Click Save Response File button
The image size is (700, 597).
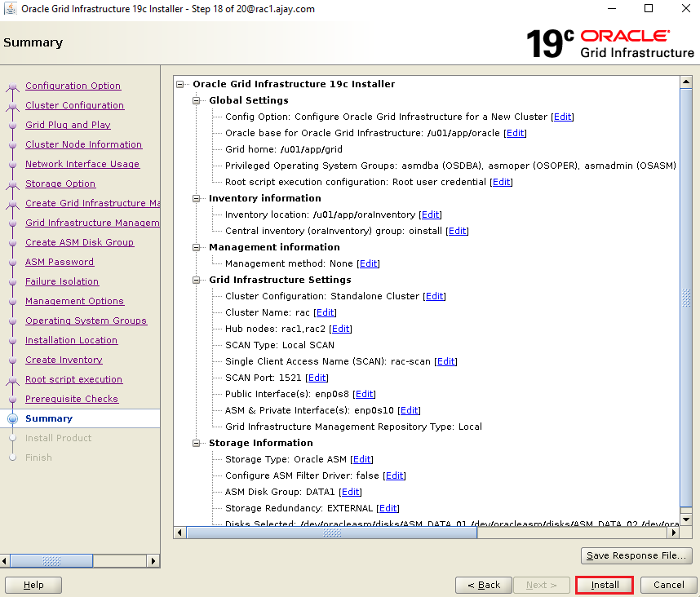click(636, 555)
